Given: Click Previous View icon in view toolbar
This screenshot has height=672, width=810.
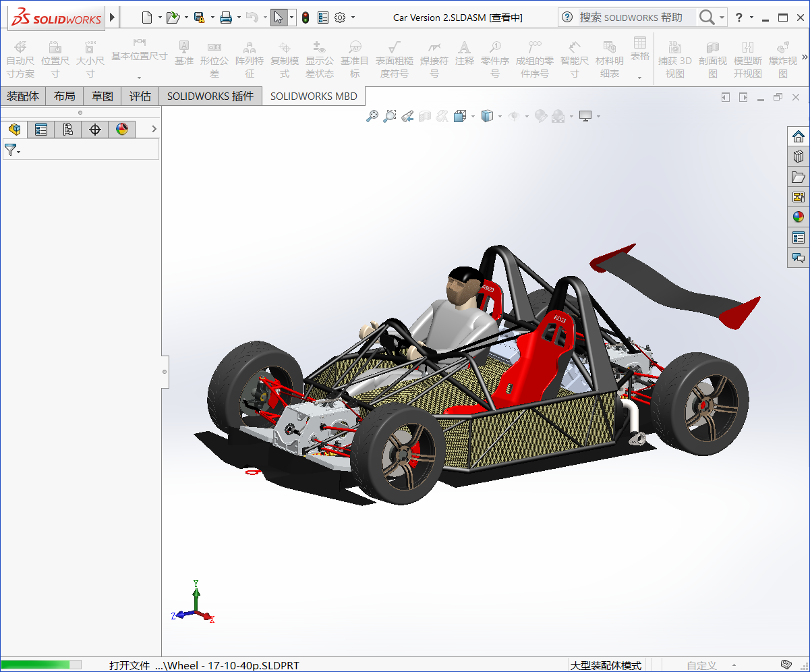Looking at the screenshot, I should click(x=407, y=116).
